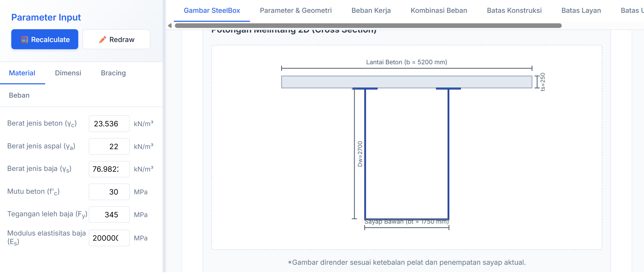Click the abacus icon on Recalculate
The height and width of the screenshot is (275, 644).
click(x=24, y=40)
